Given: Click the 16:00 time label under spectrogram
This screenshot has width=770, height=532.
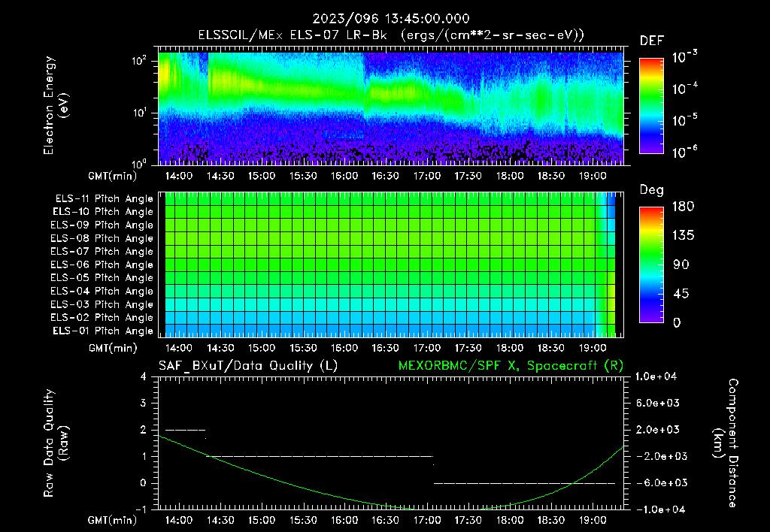Looking at the screenshot, I should point(344,176).
